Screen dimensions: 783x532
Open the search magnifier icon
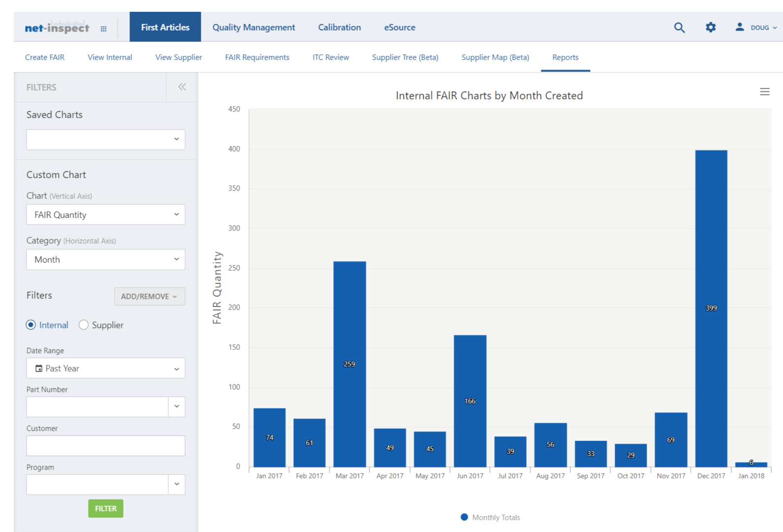tap(679, 28)
